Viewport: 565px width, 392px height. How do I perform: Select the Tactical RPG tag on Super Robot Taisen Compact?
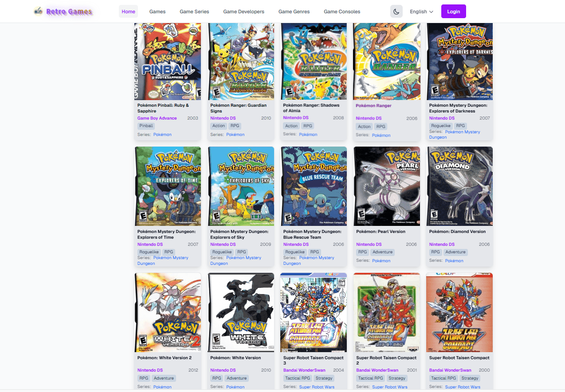point(443,378)
